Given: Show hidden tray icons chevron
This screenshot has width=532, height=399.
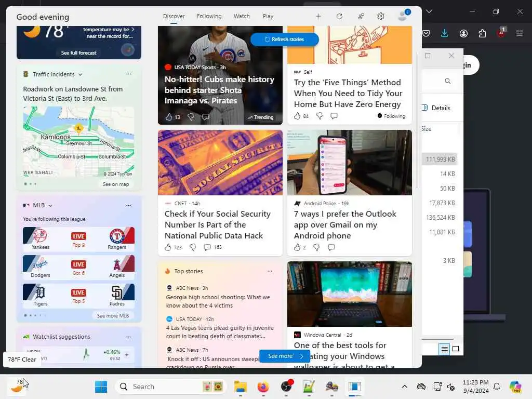Looking at the screenshot, I should pyautogui.click(x=404, y=387).
